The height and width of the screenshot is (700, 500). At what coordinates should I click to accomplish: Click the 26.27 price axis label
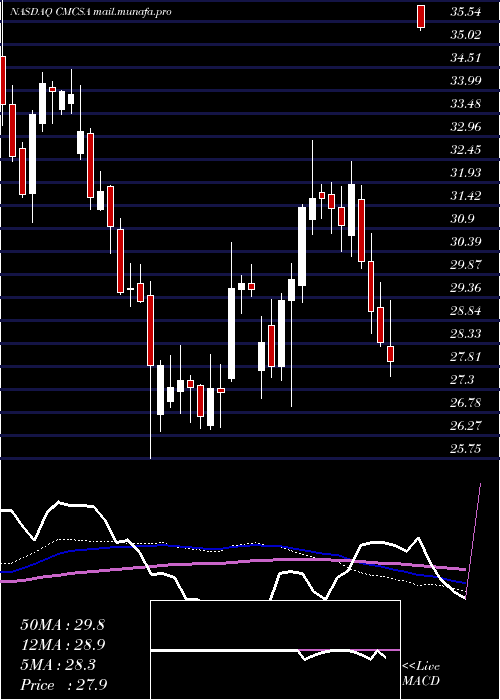tap(465, 425)
